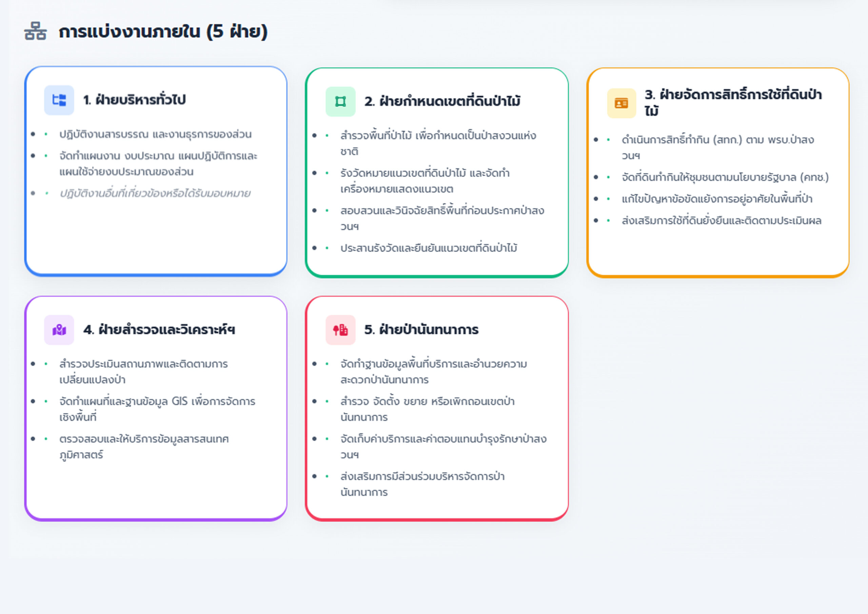The image size is (868, 614).
Task: Click the red tree-building icon of card 5
Action: click(x=340, y=330)
